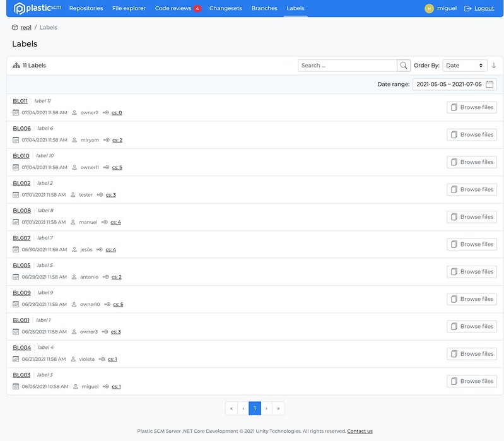Click the user icon beside miryam

click(74, 140)
